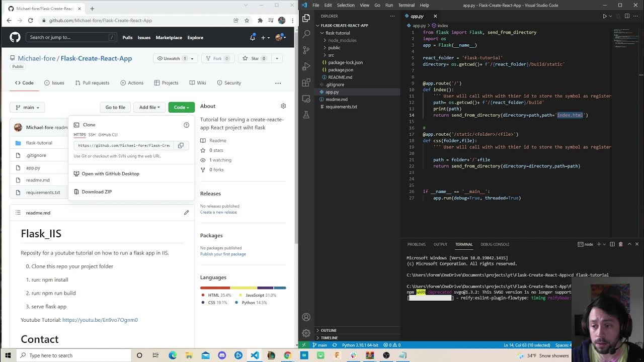Click the HTTPS clone URL field
644x362 pixels.
click(124, 145)
